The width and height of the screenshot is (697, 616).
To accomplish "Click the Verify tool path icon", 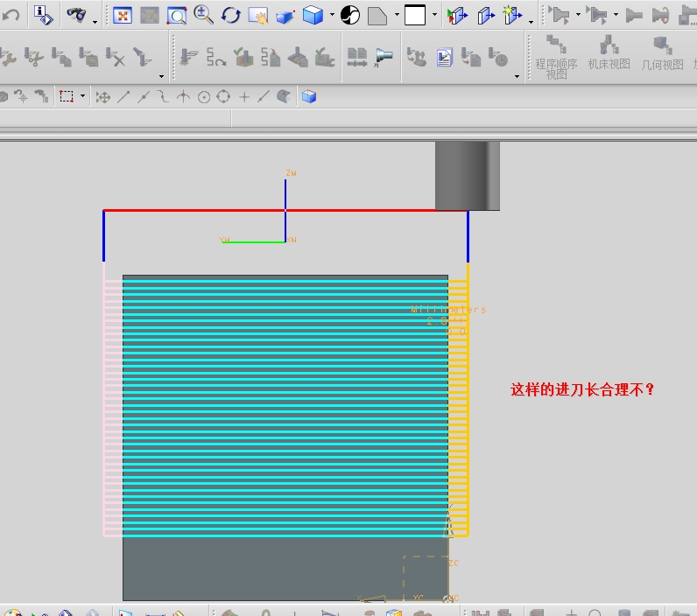I will tap(243, 57).
